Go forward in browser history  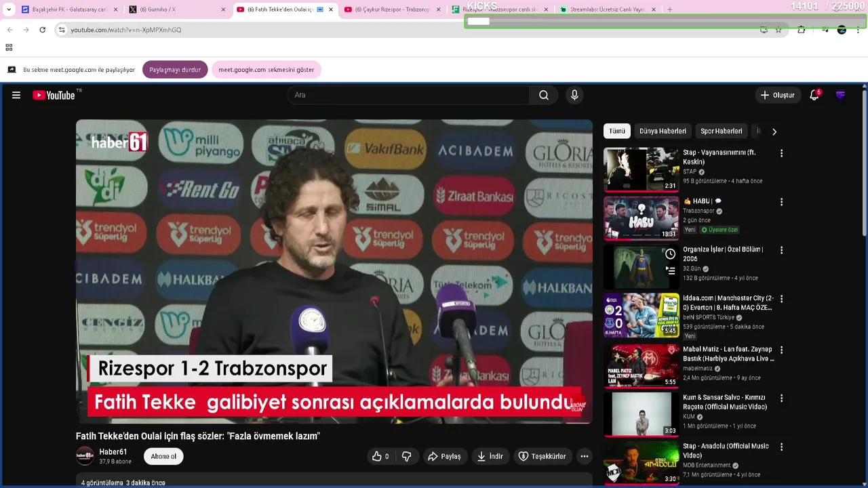click(x=26, y=30)
